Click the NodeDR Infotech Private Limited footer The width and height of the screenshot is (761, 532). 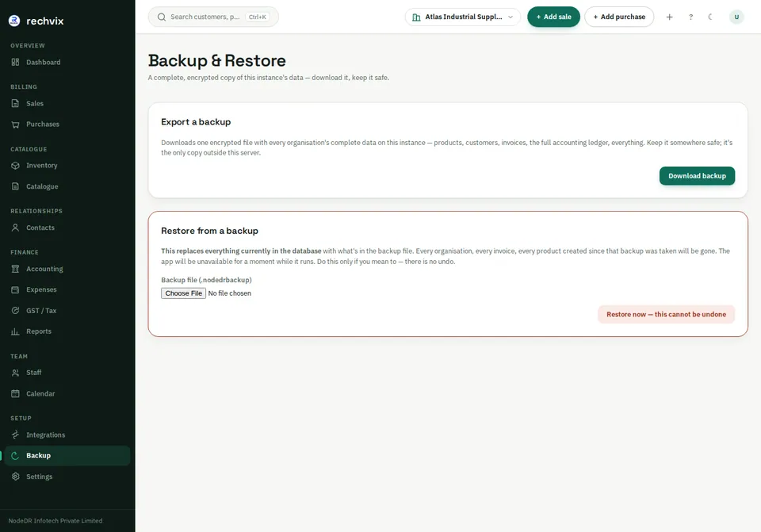pyautogui.click(x=55, y=521)
